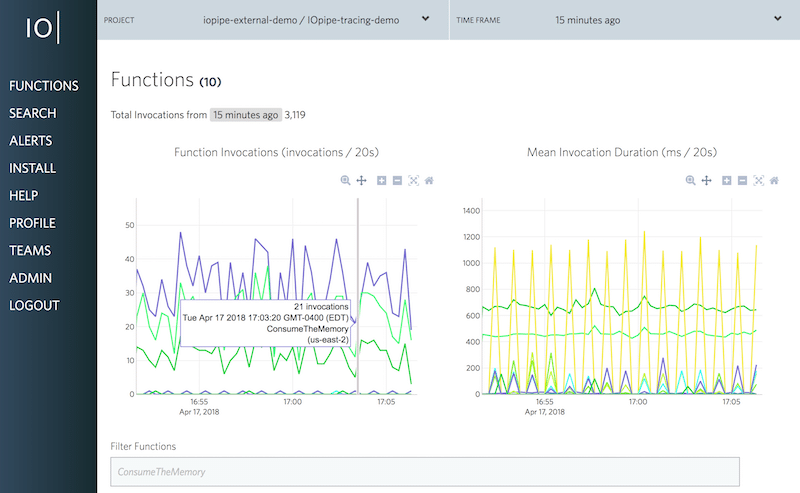Select the pan tool on the Mean Invocation Duration chart
The height and width of the screenshot is (493, 800).
click(x=706, y=181)
